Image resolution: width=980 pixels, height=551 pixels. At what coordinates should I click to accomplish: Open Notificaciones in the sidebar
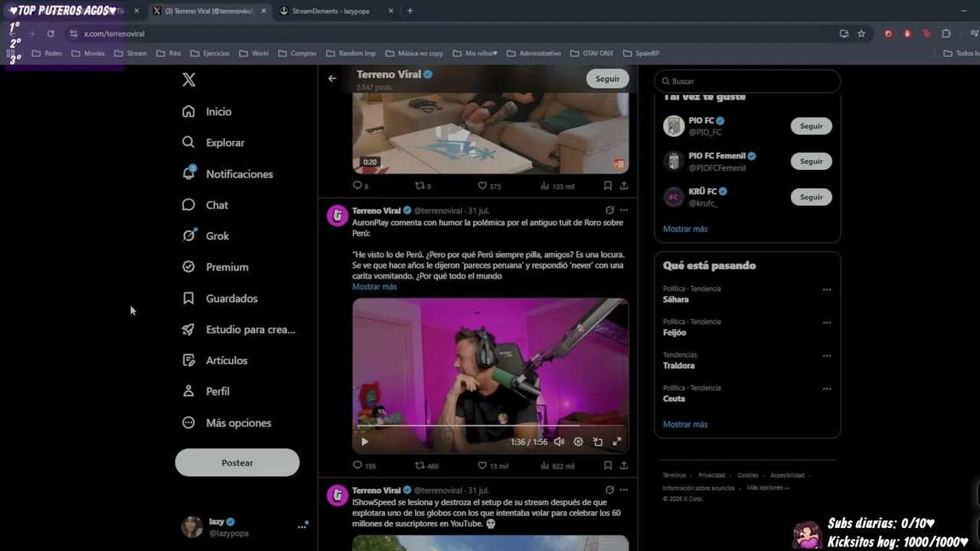click(x=227, y=174)
